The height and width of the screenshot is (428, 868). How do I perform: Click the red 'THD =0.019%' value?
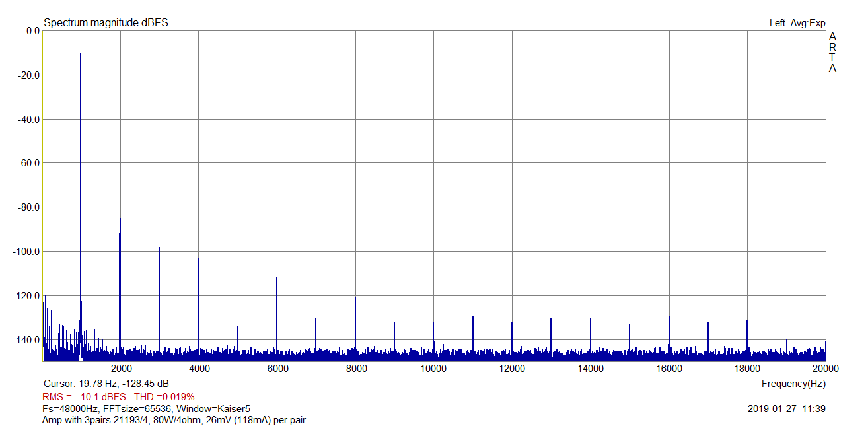pyautogui.click(x=164, y=397)
